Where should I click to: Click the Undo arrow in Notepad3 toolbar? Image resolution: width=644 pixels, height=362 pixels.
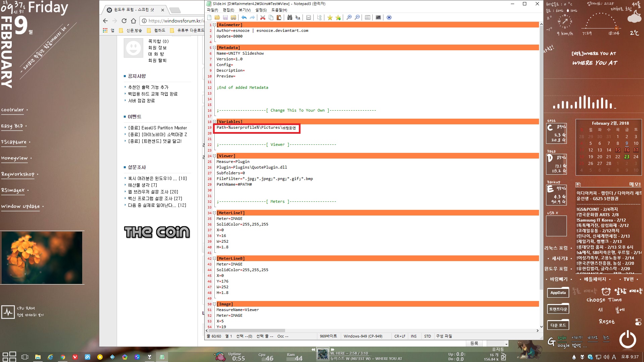click(244, 17)
